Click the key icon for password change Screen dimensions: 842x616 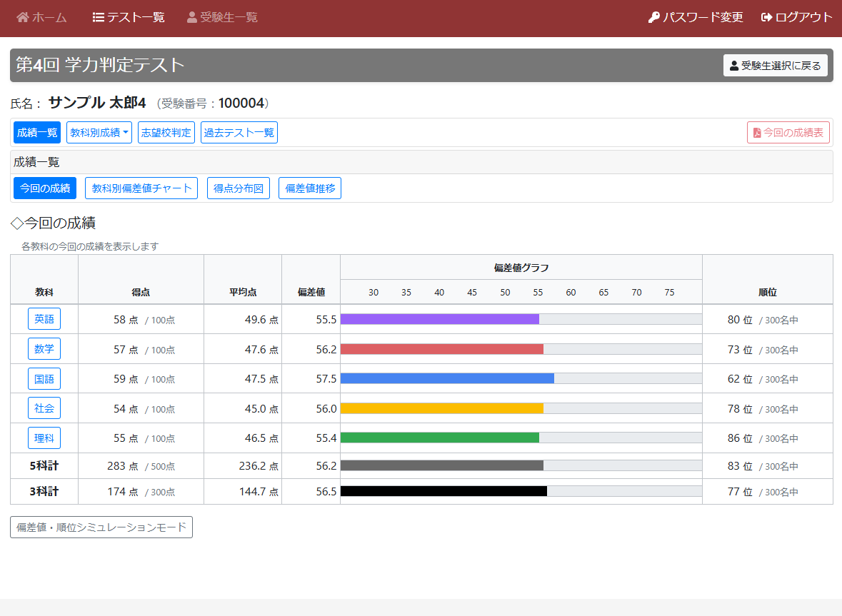[653, 17]
